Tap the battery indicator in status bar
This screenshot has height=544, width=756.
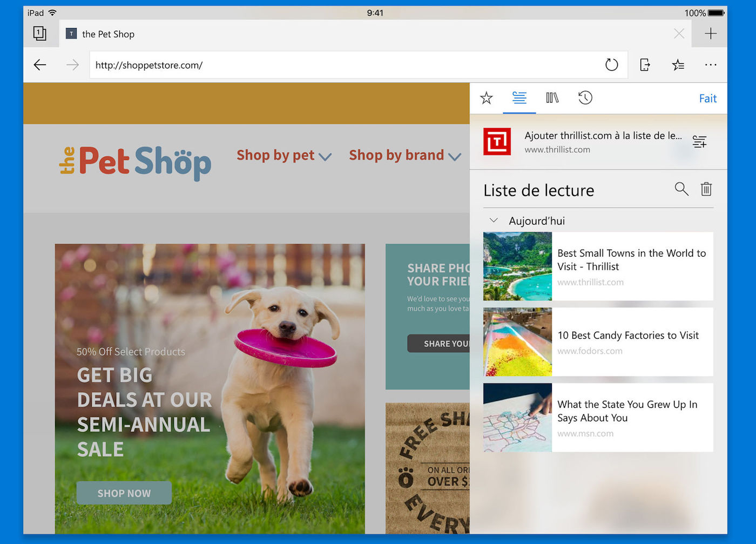(x=716, y=13)
